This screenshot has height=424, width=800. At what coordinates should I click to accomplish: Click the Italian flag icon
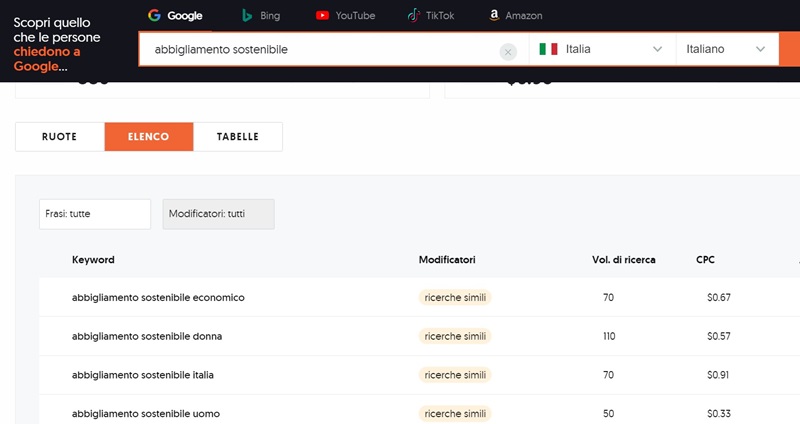(x=548, y=49)
